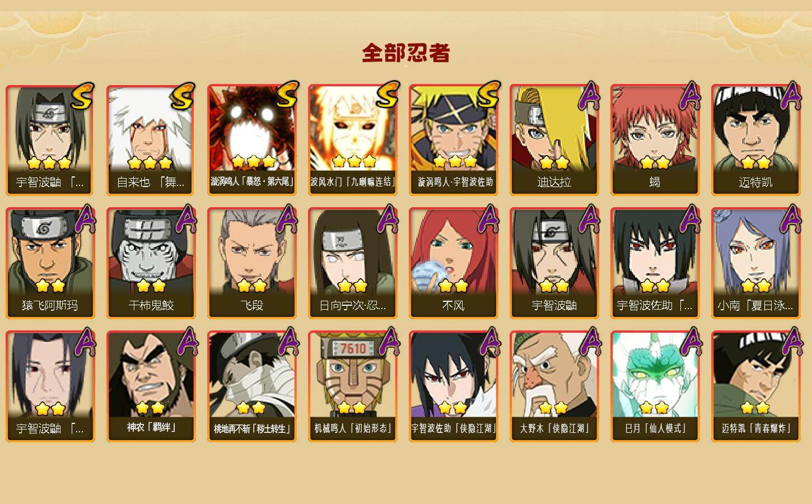The image size is (812, 504).
Task: Select 猿飞阿斯玛 ninja portrait
Action: [50, 263]
